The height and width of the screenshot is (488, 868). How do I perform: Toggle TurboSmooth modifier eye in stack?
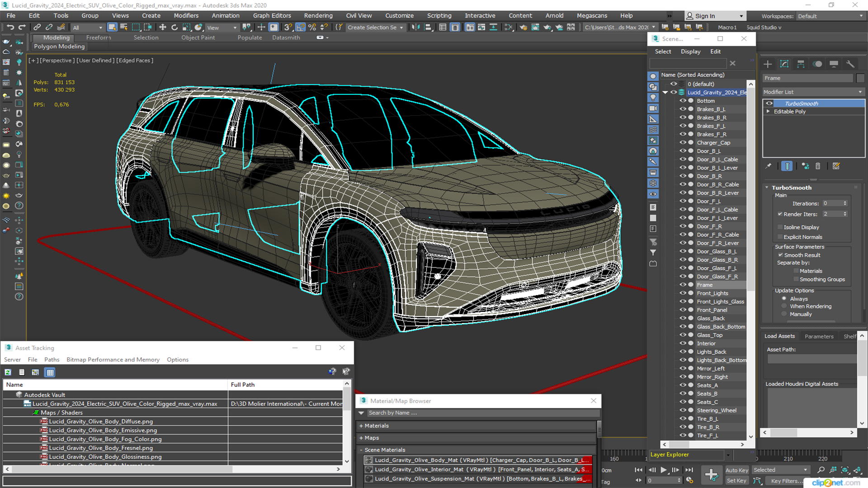point(769,103)
